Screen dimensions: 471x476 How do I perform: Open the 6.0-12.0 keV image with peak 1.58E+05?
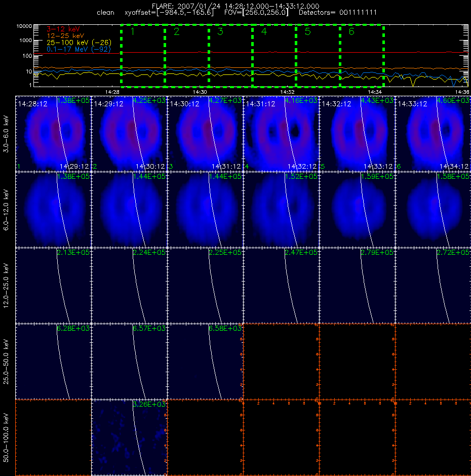click(433, 210)
